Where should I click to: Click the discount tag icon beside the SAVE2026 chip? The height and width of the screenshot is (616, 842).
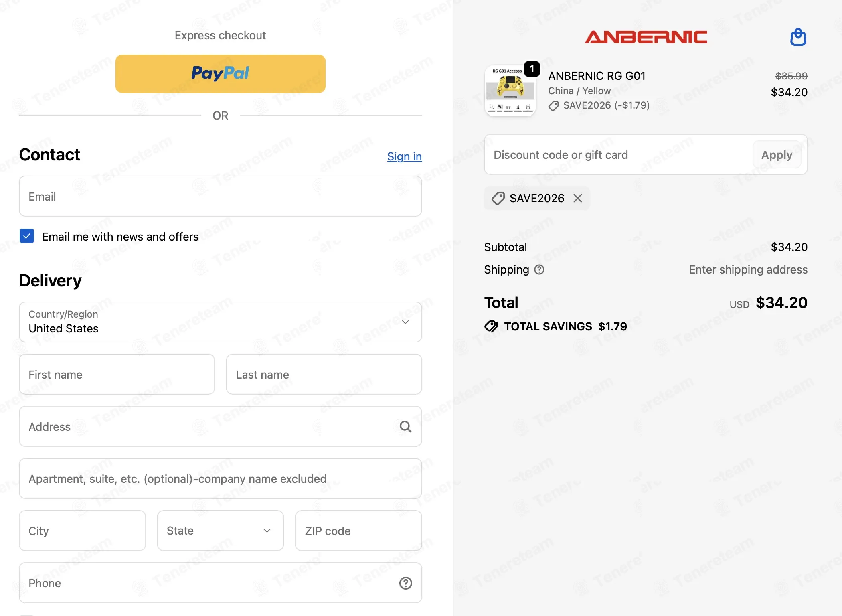point(498,198)
